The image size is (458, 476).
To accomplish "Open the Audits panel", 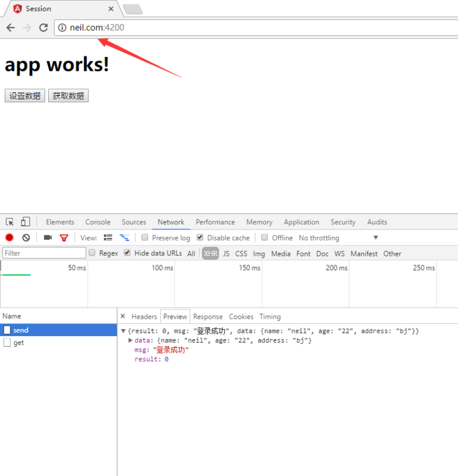I will 377,222.
